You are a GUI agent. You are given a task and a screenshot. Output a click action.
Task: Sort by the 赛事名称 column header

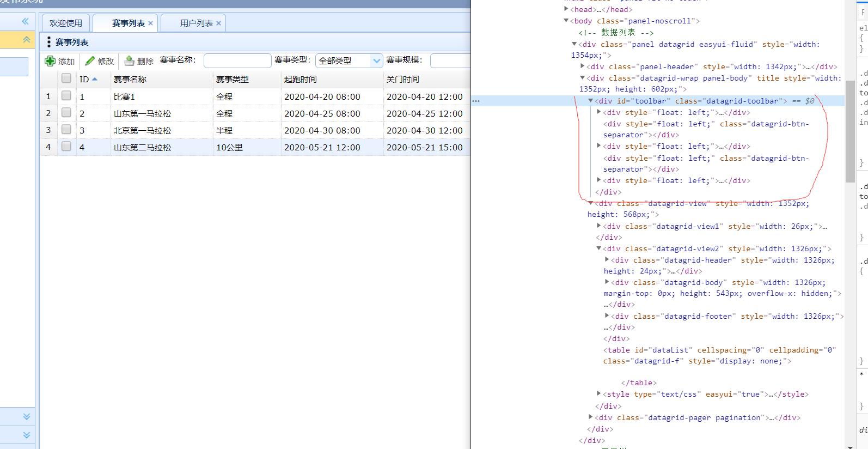162,80
